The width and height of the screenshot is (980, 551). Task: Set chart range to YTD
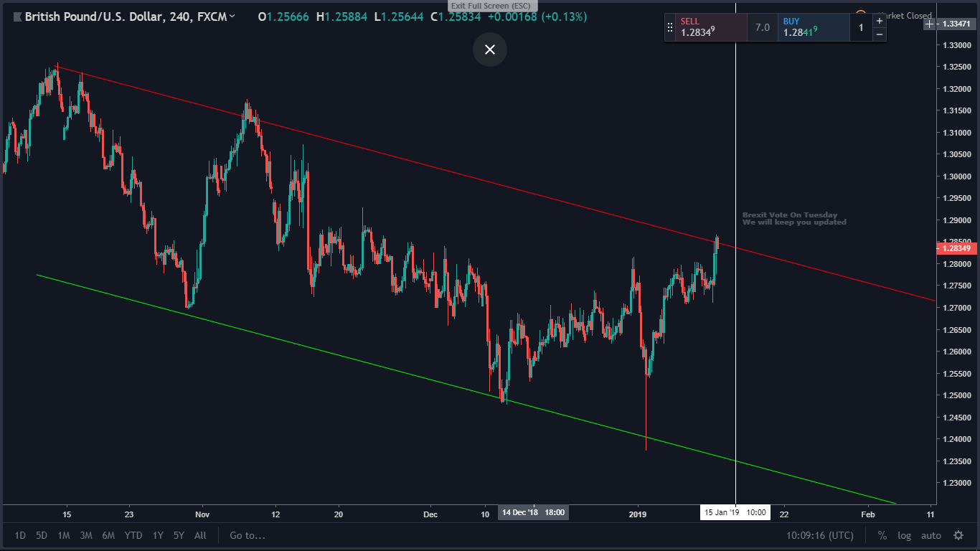(133, 535)
